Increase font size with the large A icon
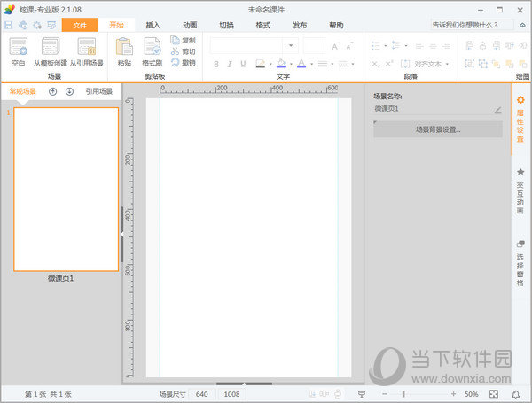532x403 pixels. click(335, 46)
